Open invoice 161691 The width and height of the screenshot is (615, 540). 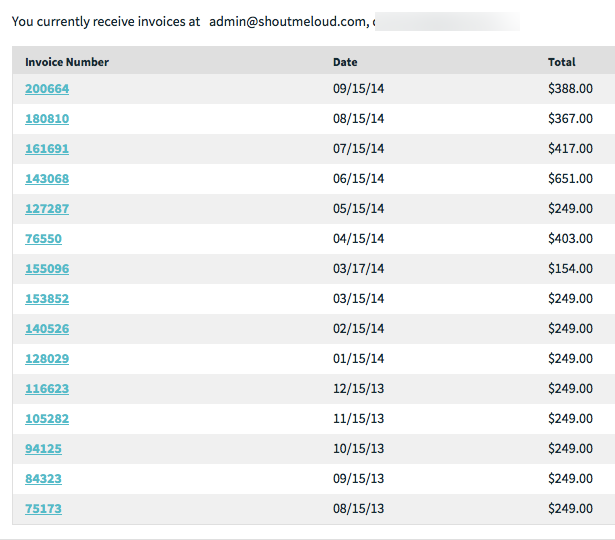click(47, 149)
